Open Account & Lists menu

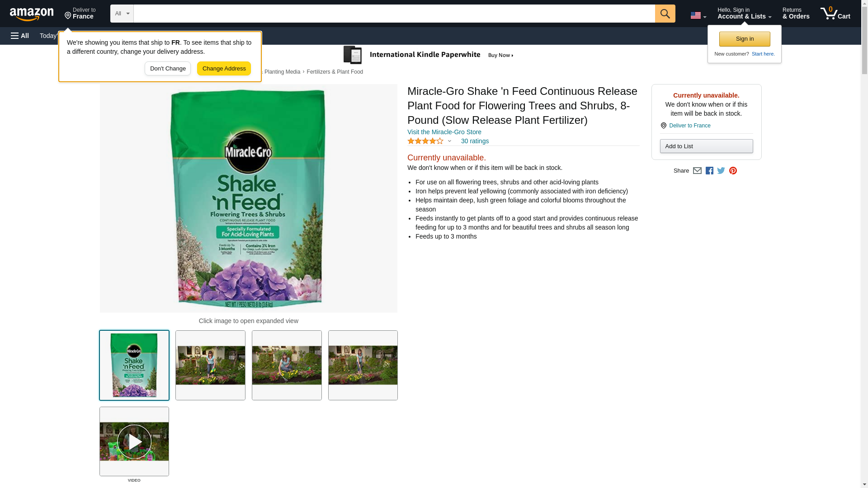pos(744,14)
